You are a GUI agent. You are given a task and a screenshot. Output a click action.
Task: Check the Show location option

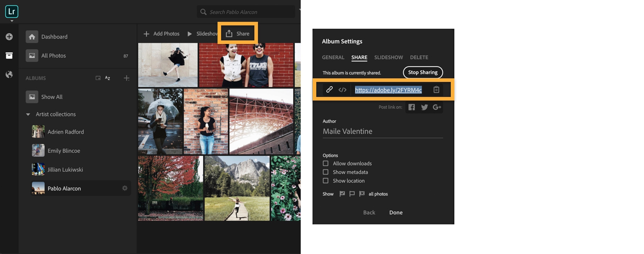pos(326,181)
